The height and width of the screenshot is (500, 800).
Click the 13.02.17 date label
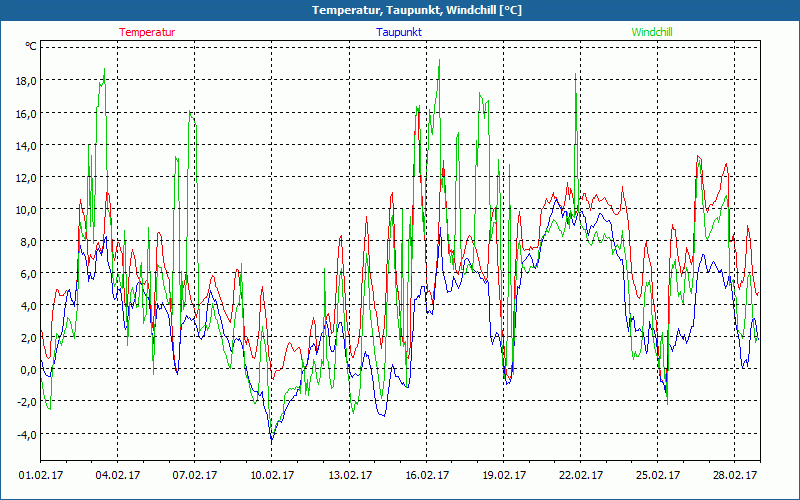(x=349, y=476)
